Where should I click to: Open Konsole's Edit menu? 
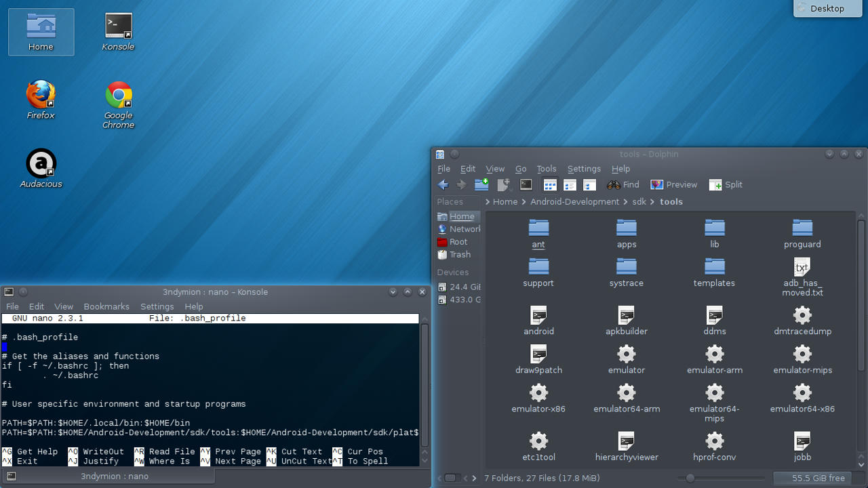37,306
